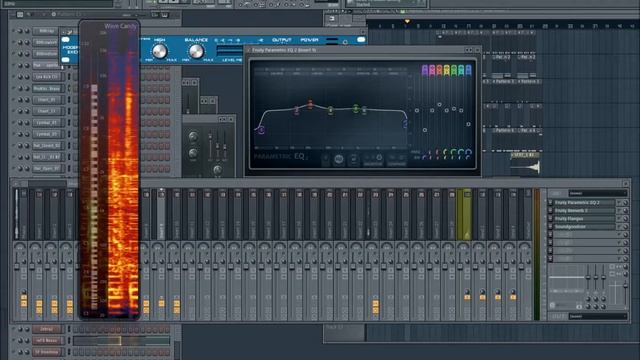The image size is (640, 360).
Task: Click the tall fader at mixer panel's far right
Action: coord(625,287)
